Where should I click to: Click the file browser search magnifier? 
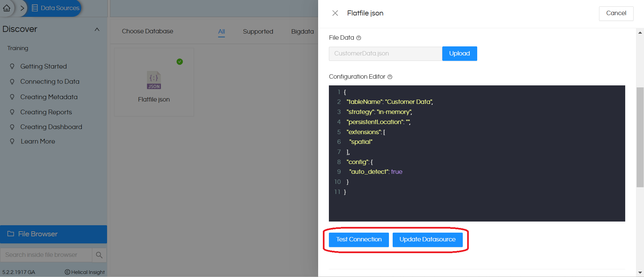pos(99,255)
